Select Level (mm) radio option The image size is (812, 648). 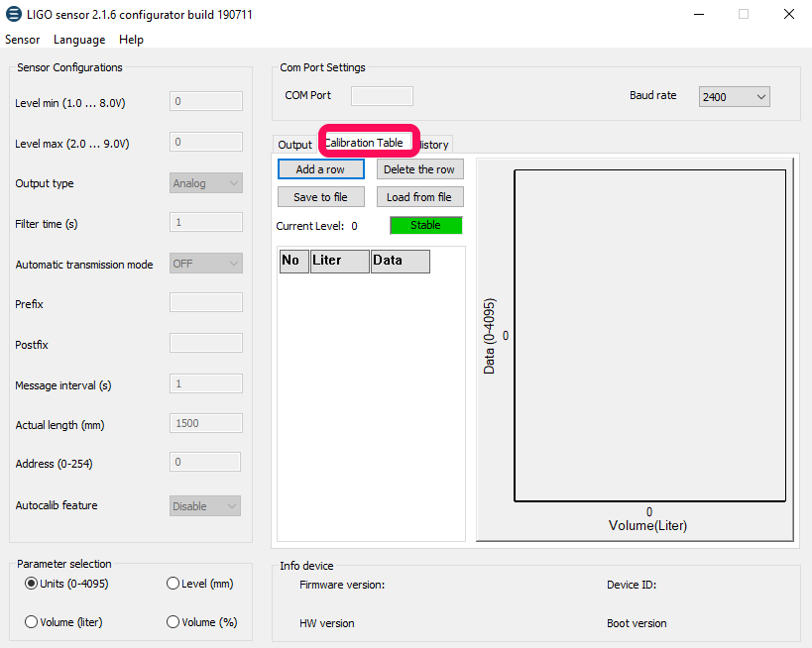tap(174, 584)
